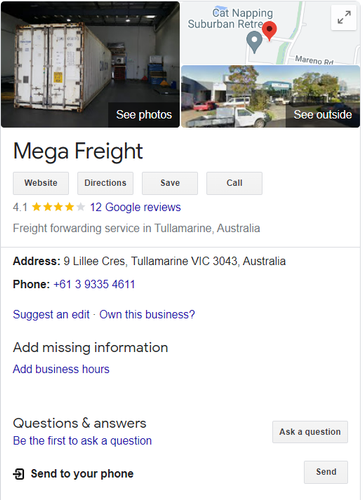Save this business listing
The width and height of the screenshot is (363, 500).
click(170, 183)
